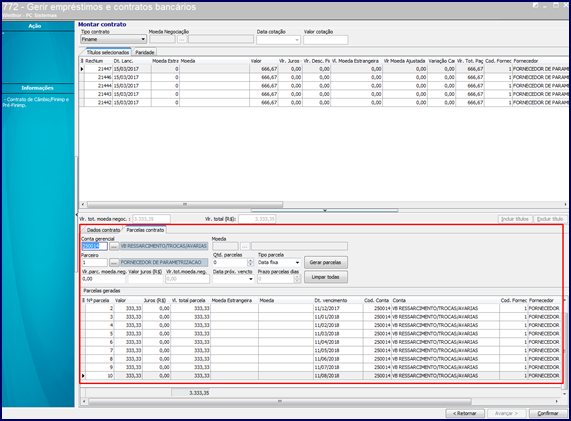Select title row RecNum 21446
The width and height of the screenshot is (571, 421).
pos(323,77)
